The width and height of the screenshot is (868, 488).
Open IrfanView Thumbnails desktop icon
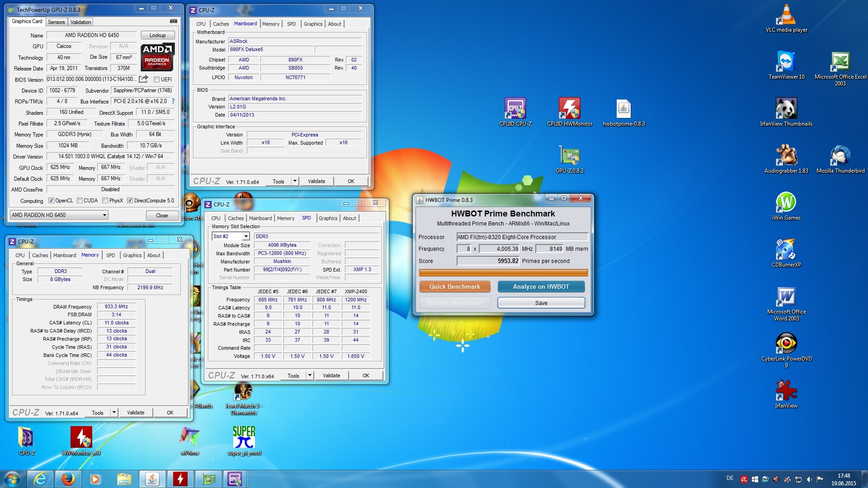pyautogui.click(x=786, y=112)
